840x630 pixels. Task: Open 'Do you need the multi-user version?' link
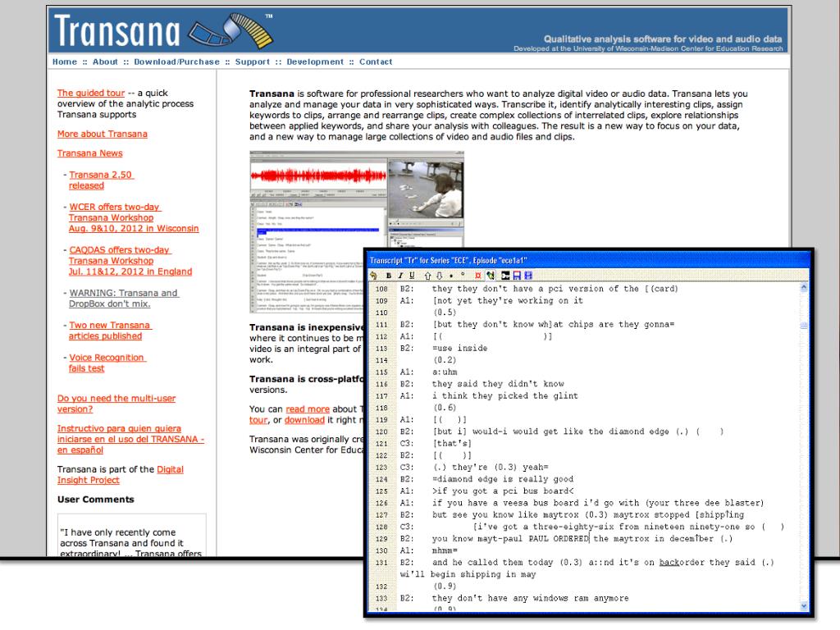[x=116, y=404]
